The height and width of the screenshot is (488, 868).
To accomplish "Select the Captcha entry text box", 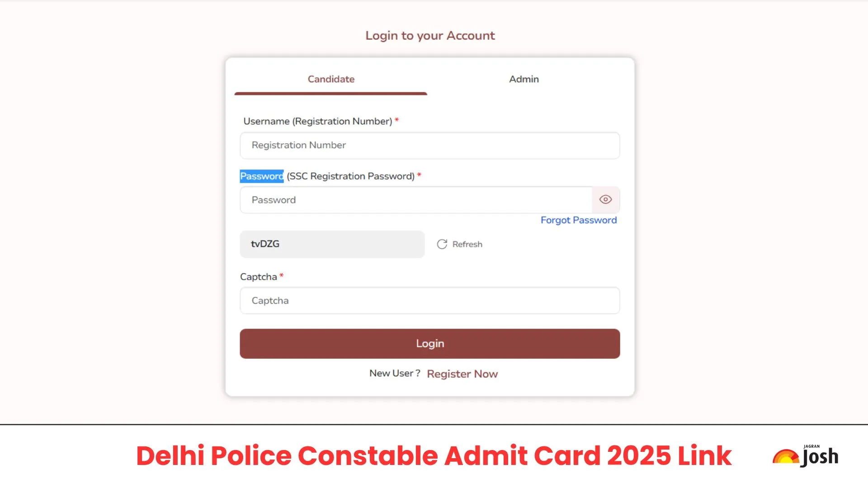I will tap(429, 300).
